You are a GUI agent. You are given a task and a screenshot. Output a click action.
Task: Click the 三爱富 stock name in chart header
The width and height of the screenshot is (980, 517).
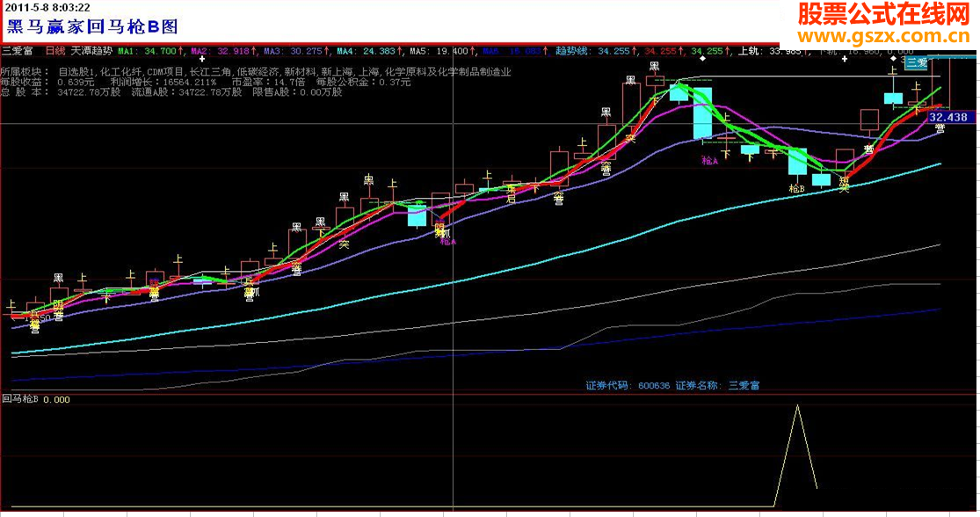click(17, 51)
